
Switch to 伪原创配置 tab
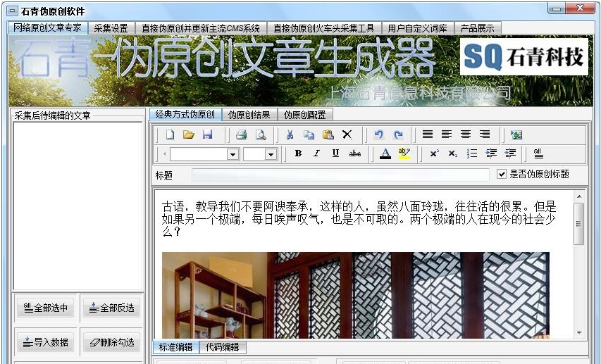(x=304, y=115)
